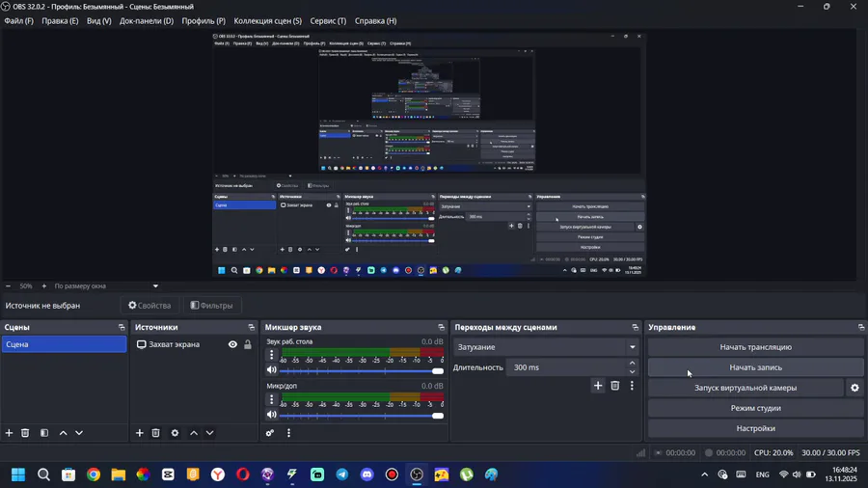Enable Режим студии

(755, 408)
